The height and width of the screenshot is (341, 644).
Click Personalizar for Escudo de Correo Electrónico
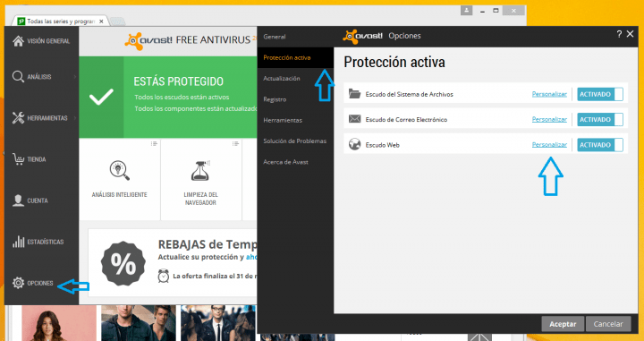[x=549, y=120]
